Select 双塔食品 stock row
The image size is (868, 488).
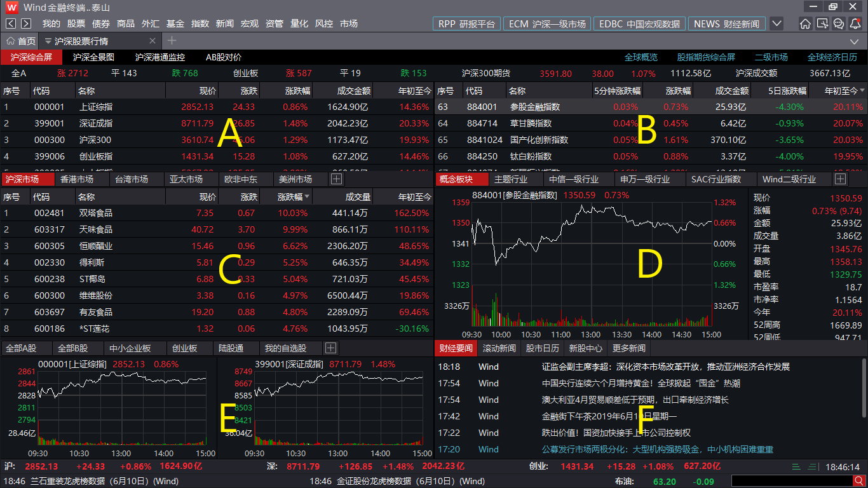coord(217,213)
